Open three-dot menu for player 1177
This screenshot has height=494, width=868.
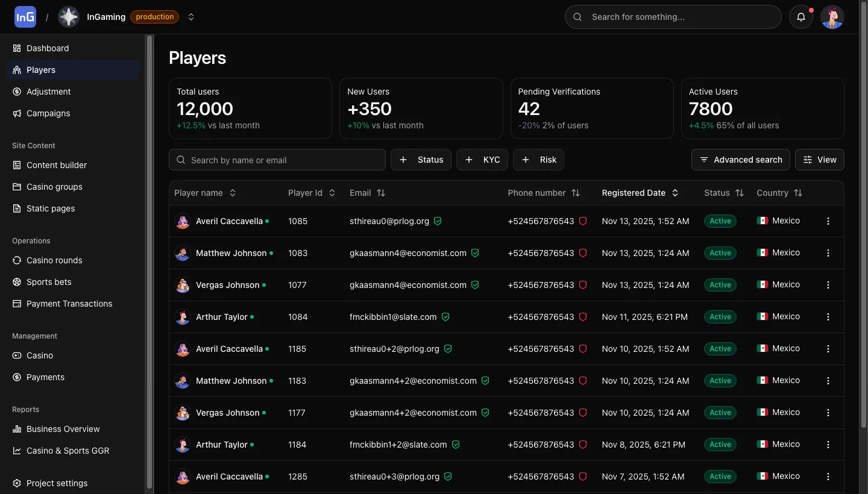click(x=828, y=413)
